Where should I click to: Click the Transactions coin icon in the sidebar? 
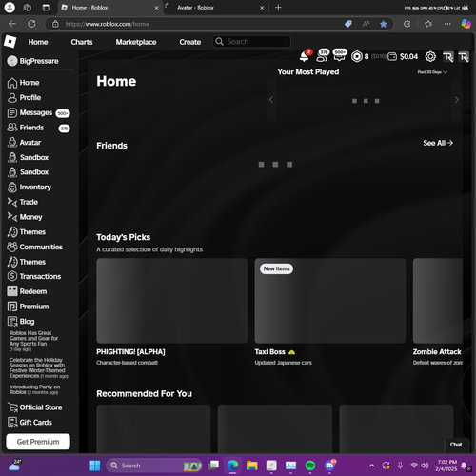[x=12, y=276]
